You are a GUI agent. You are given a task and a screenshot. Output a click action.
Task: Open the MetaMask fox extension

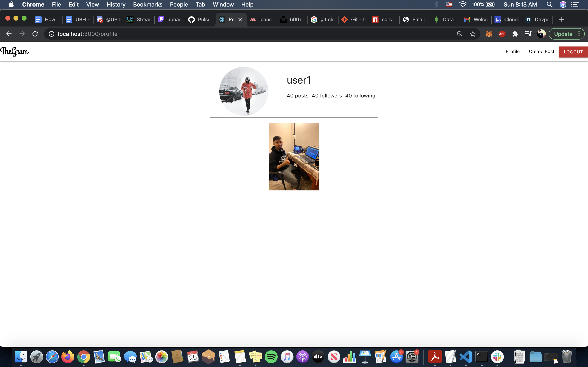(489, 34)
